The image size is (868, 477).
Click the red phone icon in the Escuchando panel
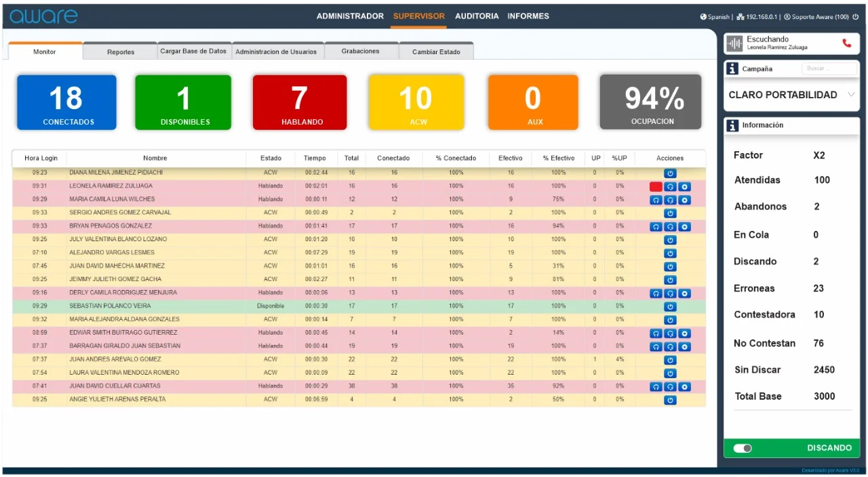[846, 42]
